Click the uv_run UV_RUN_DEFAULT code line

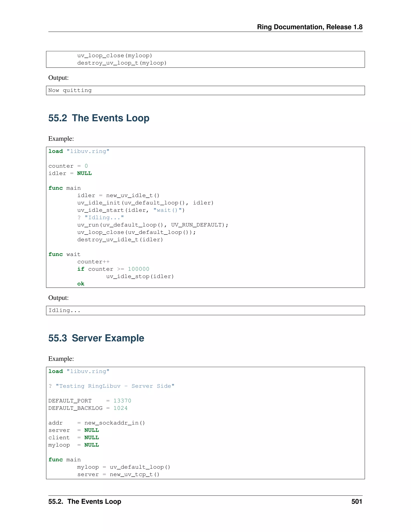pos(153,225)
